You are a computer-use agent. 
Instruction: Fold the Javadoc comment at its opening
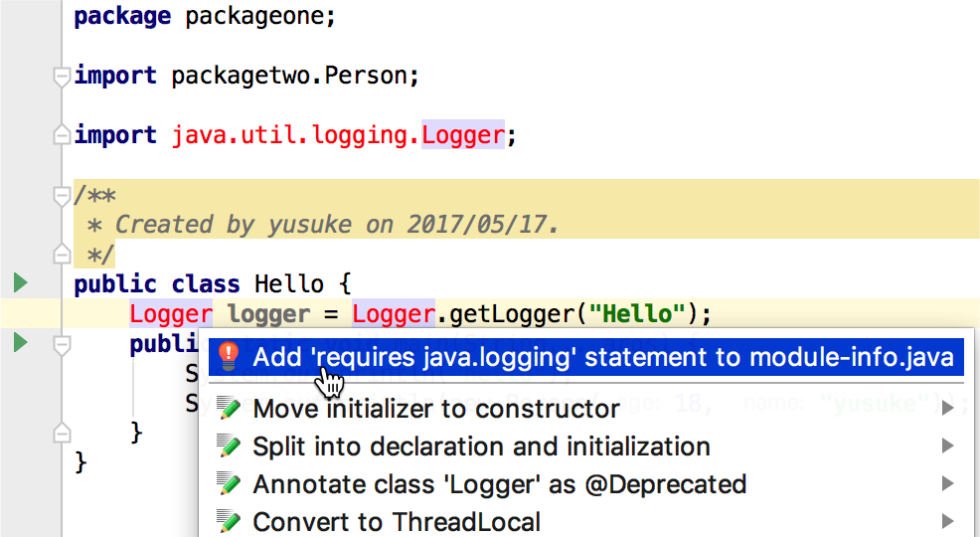62,196
